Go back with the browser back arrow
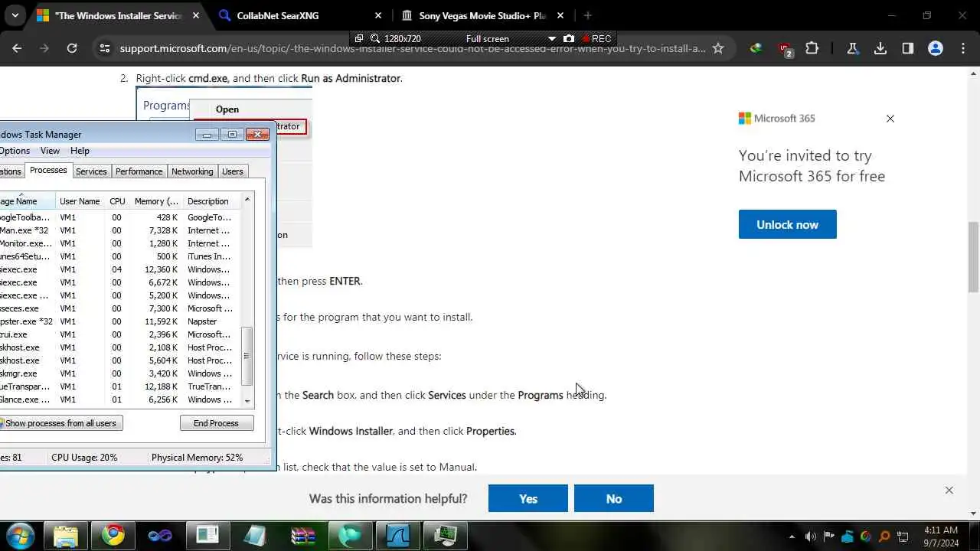The image size is (980, 551). (17, 48)
